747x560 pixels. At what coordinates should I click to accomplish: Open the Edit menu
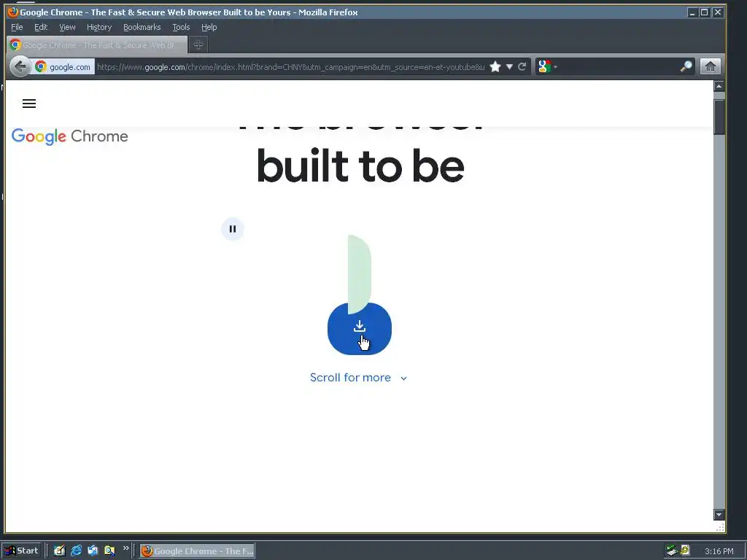41,27
